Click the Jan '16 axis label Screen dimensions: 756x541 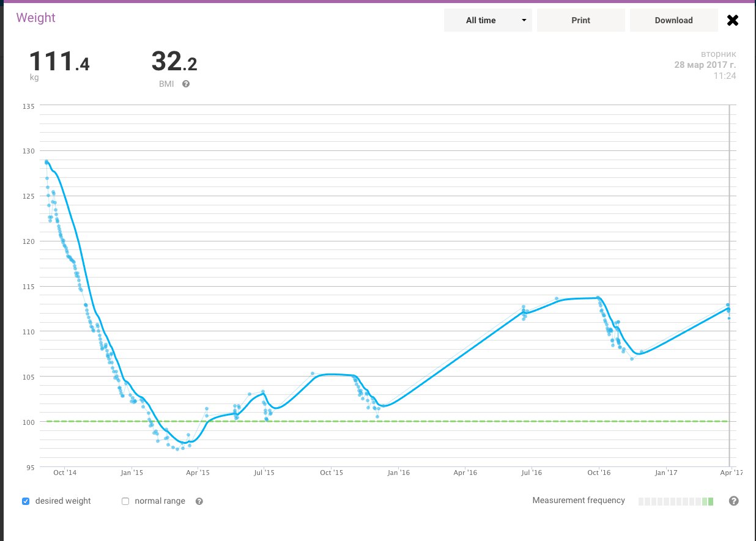pos(398,473)
